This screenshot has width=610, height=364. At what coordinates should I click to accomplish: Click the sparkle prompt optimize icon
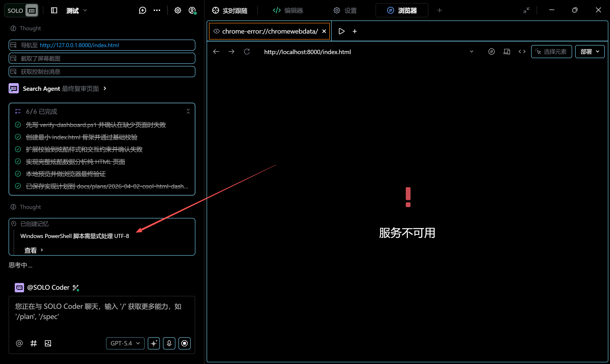pyautogui.click(x=154, y=343)
